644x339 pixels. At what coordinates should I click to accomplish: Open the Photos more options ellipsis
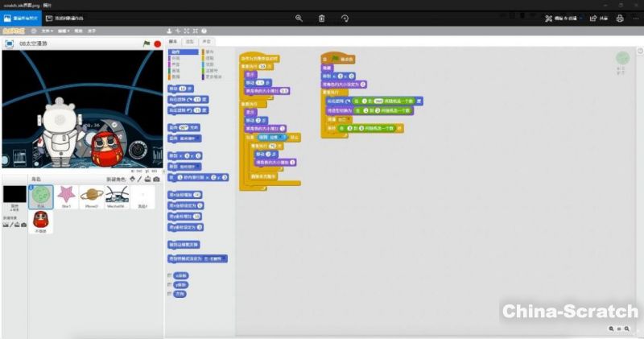636,18
